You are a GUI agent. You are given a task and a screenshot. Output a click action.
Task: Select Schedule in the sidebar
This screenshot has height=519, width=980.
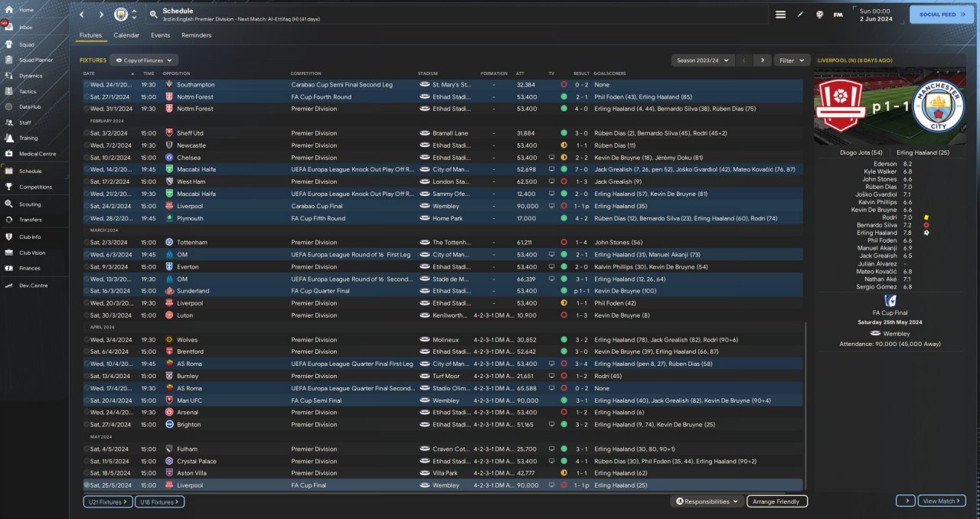tap(31, 171)
